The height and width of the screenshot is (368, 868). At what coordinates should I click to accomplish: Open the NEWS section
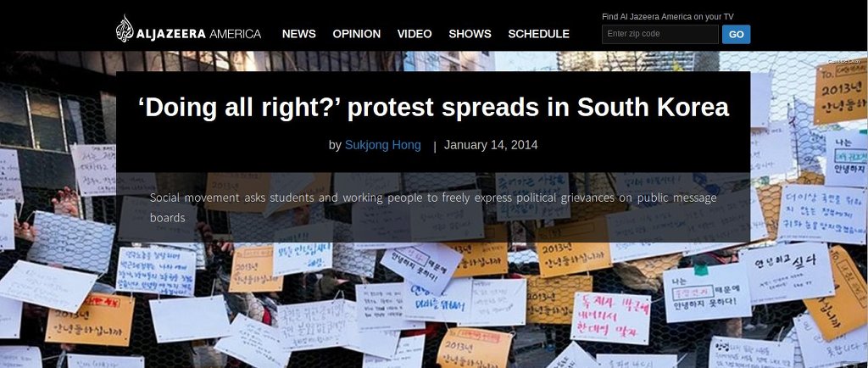[299, 34]
